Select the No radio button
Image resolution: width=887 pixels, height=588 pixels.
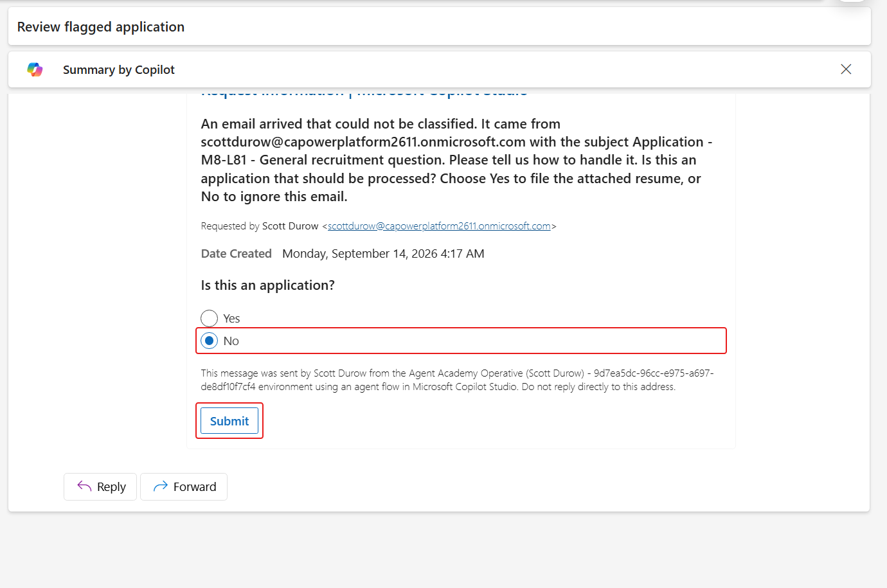(x=210, y=341)
